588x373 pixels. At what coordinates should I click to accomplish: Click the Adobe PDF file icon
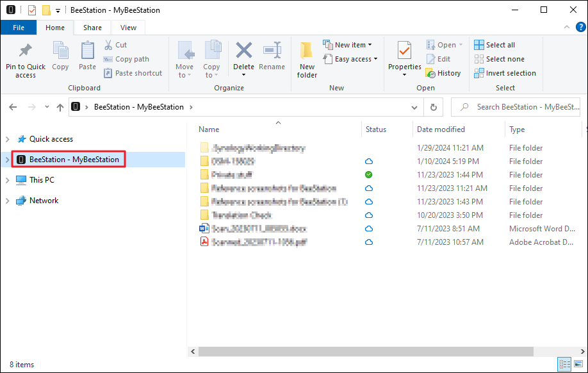204,242
